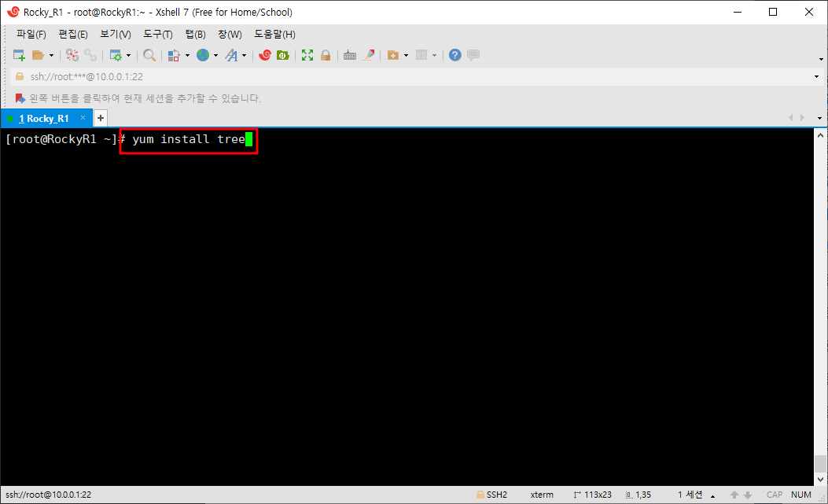Click the Disconnect session icon
Image resolution: width=828 pixels, height=504 pixels.
(x=72, y=55)
